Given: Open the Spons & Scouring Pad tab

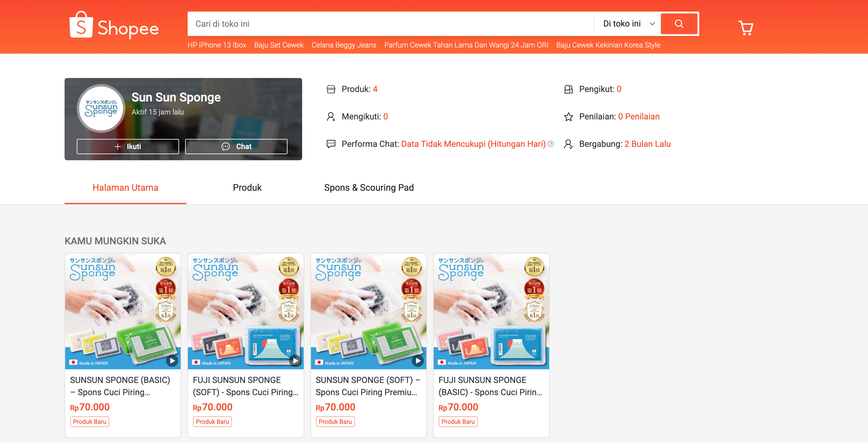Looking at the screenshot, I should click(x=369, y=187).
